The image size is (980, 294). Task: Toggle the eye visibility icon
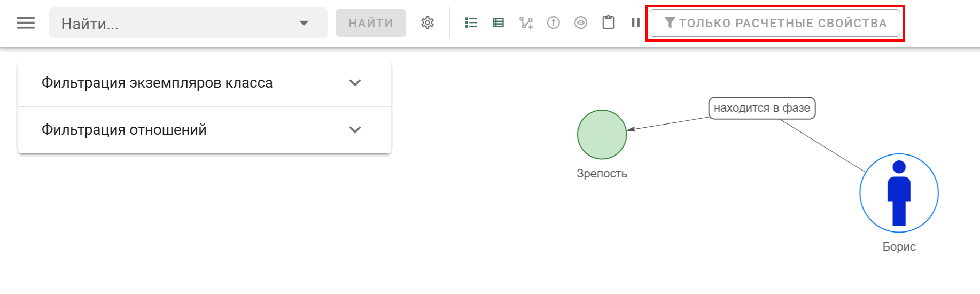point(581,22)
